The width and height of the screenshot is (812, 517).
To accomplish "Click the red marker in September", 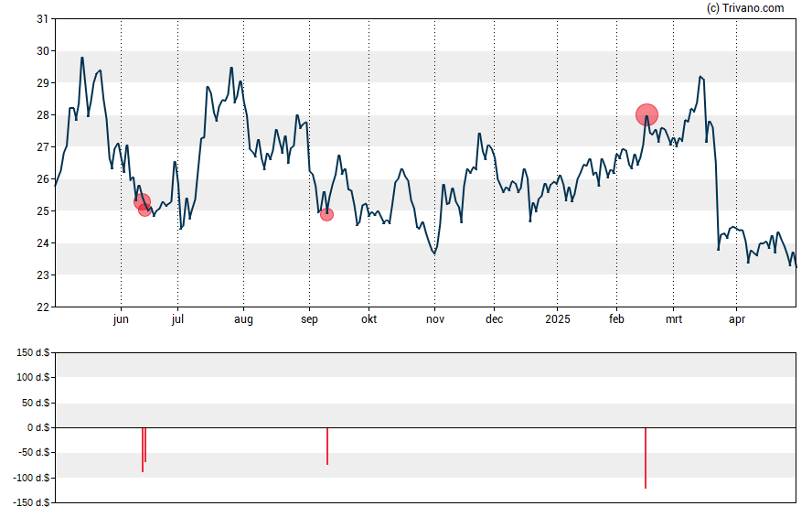I will point(326,214).
